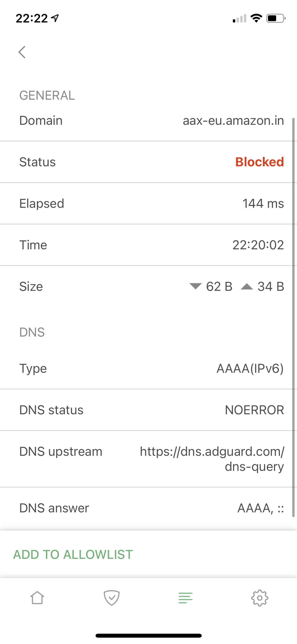Select the AAAA(IPv6) Type row
This screenshot has height=644, width=297.
point(148,368)
